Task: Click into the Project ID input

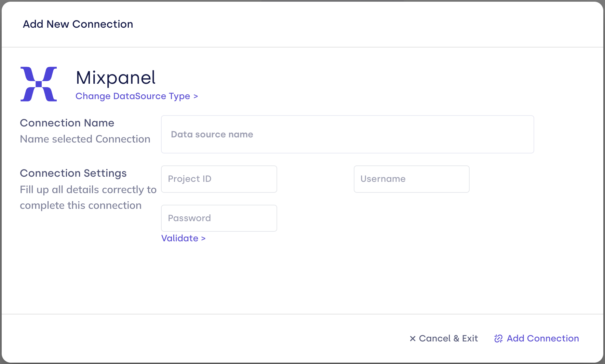Action: 219,179
